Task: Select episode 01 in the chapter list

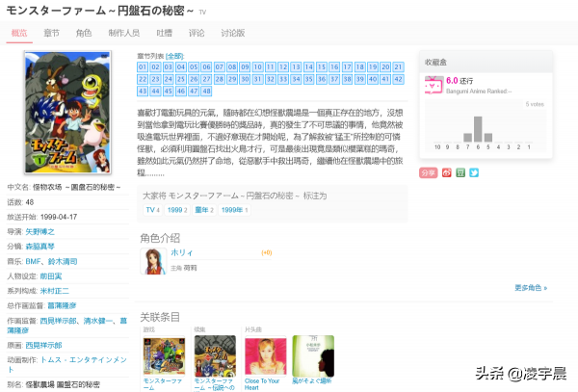Action: pyautogui.click(x=143, y=66)
